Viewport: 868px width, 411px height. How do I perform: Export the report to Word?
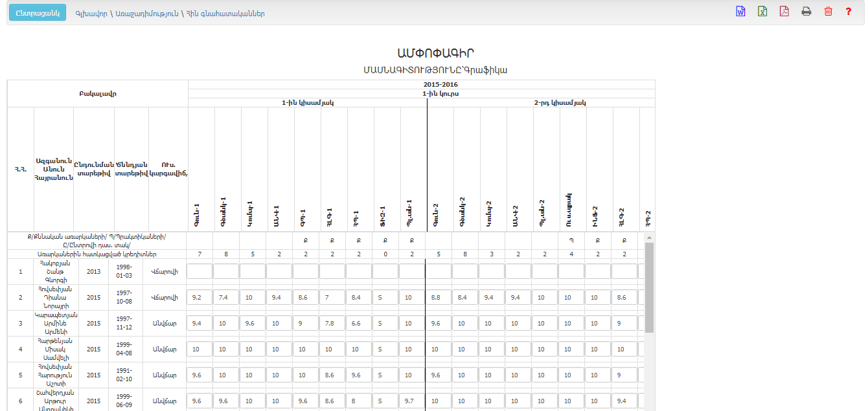click(740, 12)
